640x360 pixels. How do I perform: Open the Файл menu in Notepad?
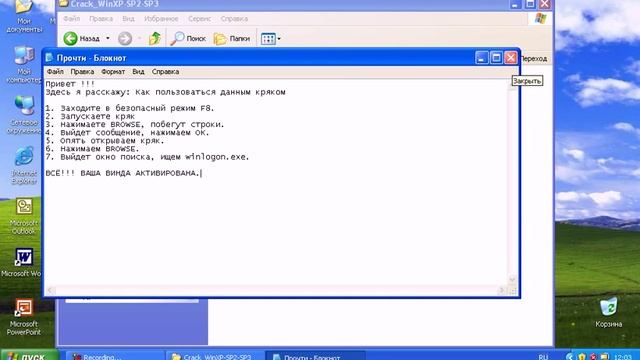coord(55,71)
